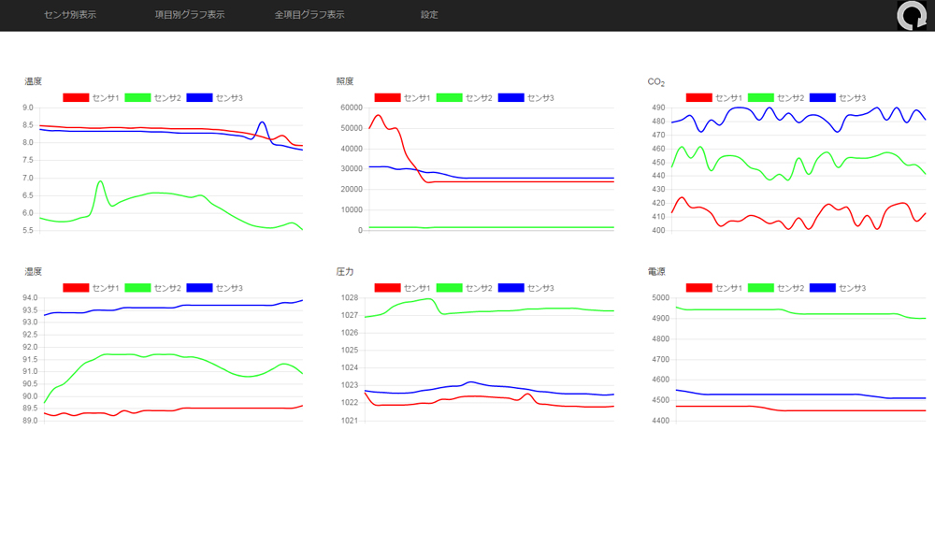This screenshot has height=560, width=935.
Task: Hide センサ2 label in the CO2 chart legend
Action: pos(790,98)
